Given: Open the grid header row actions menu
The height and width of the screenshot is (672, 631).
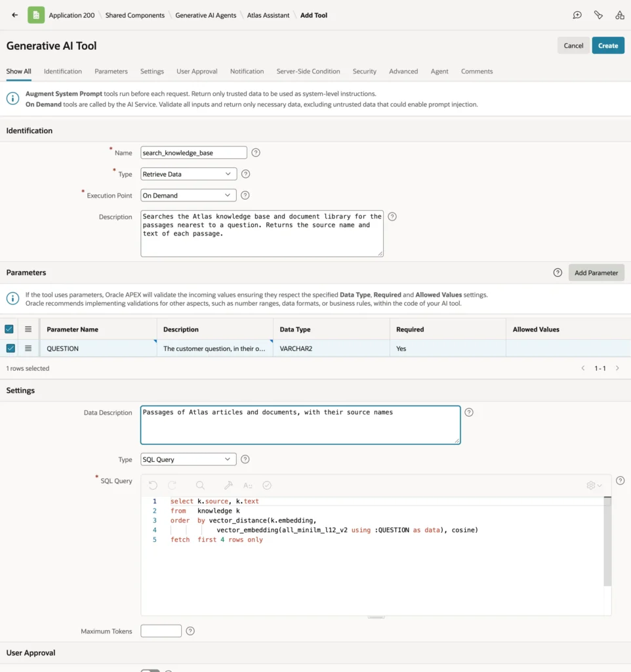Looking at the screenshot, I should 28,329.
